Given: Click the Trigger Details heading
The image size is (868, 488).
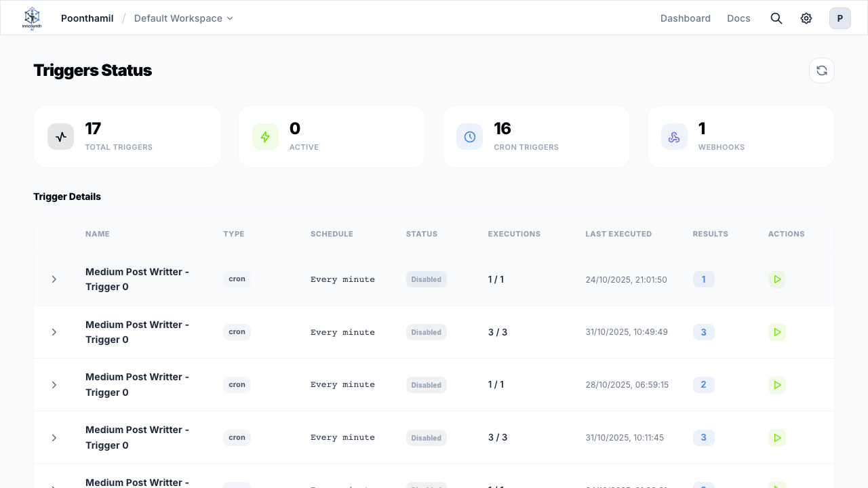Looking at the screenshot, I should (x=67, y=197).
